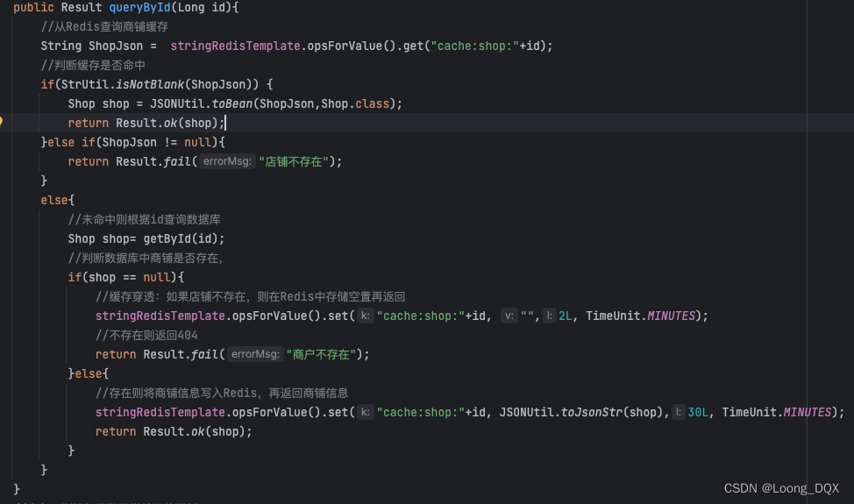
Task: Click the errorMsg hint before "商户不存在"
Action: pos(255,354)
